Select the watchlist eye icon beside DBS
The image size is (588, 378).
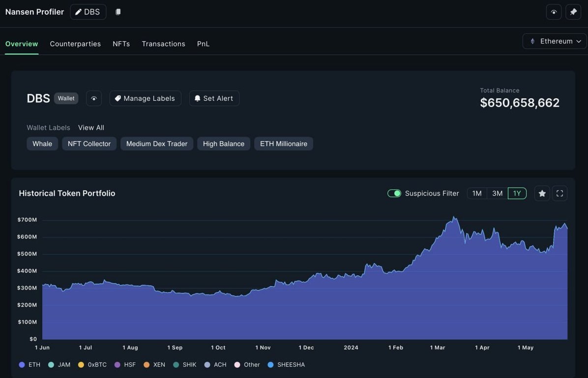point(94,98)
